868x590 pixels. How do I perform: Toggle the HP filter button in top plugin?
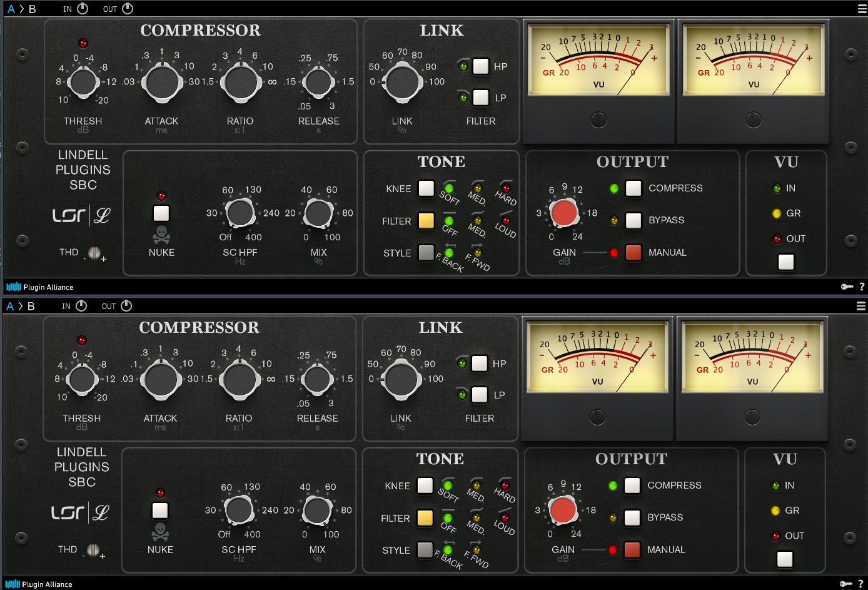click(x=480, y=66)
